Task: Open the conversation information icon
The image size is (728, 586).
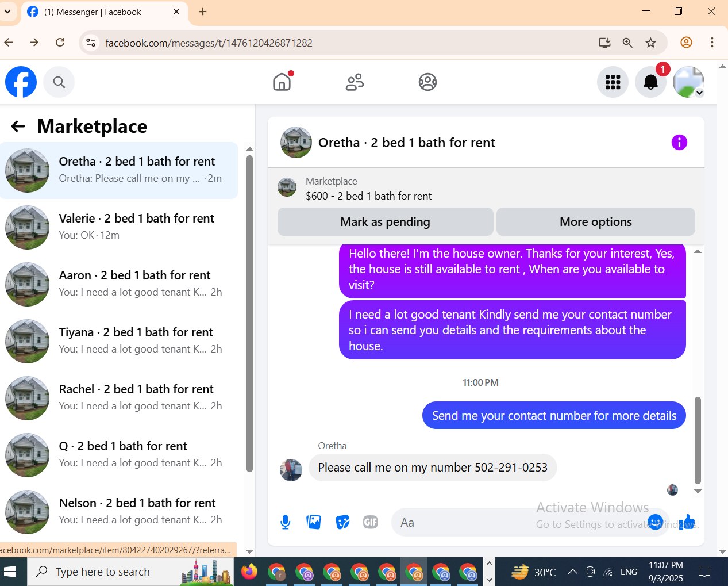Action: [679, 143]
